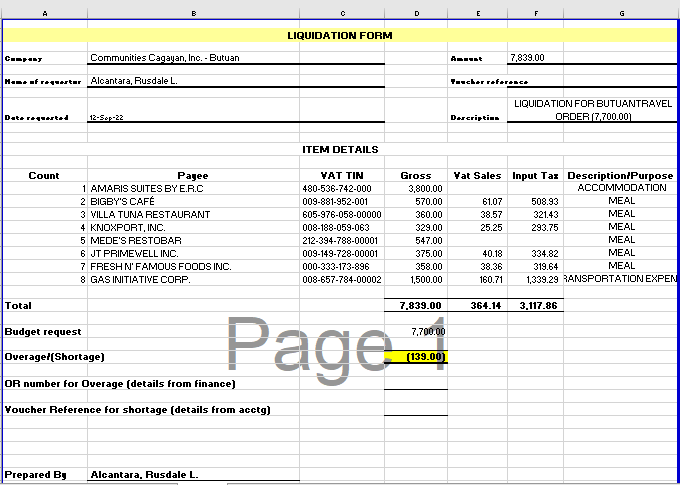The height and width of the screenshot is (485, 680).
Task: Click the Overage/(Shortage) label
Action: (x=55, y=357)
